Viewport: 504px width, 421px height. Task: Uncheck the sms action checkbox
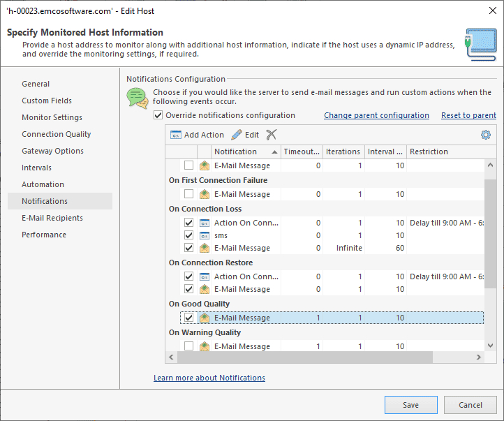click(x=188, y=235)
